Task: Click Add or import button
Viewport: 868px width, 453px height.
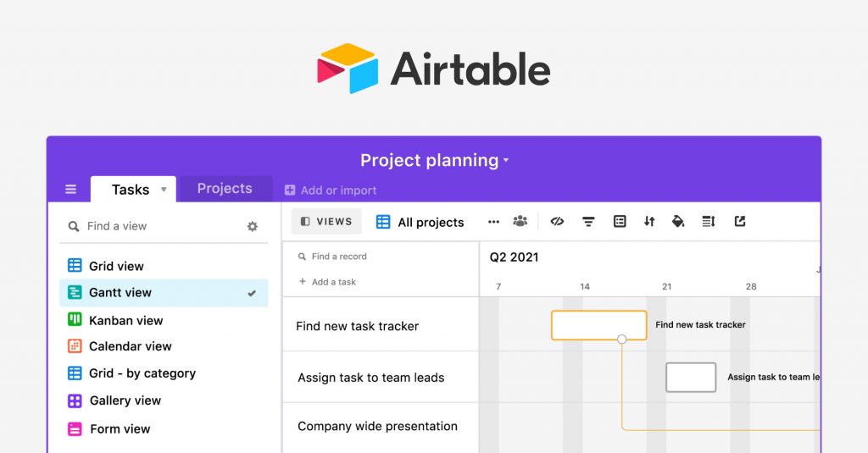Action: [331, 191]
